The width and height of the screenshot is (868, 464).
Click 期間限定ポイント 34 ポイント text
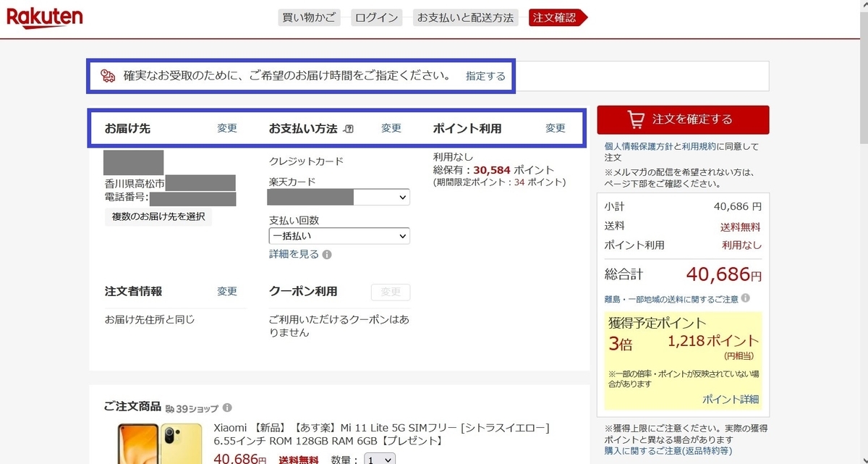(x=499, y=182)
